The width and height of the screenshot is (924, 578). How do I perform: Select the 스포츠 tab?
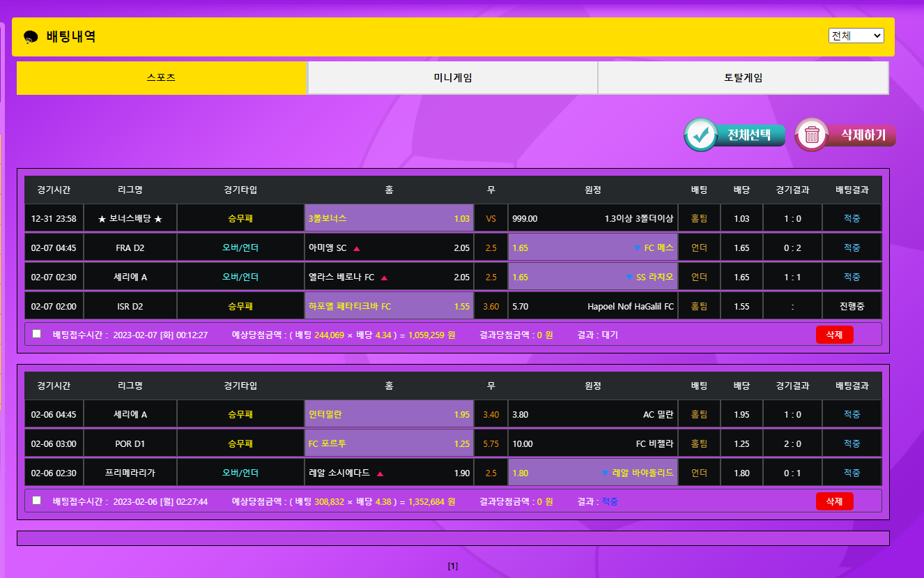(161, 78)
